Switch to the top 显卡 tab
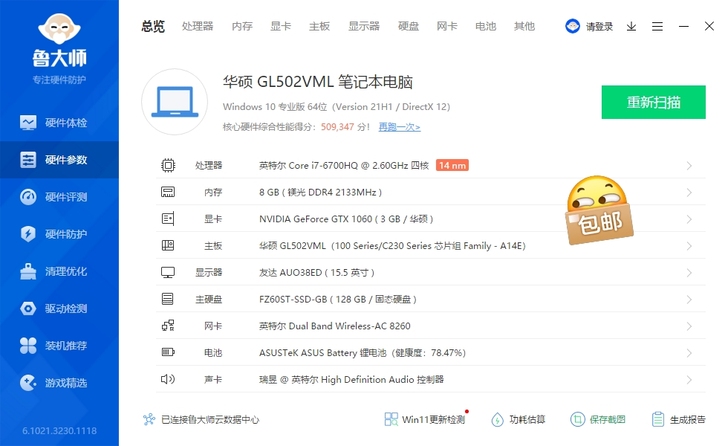The width and height of the screenshot is (728, 446). coord(280,26)
